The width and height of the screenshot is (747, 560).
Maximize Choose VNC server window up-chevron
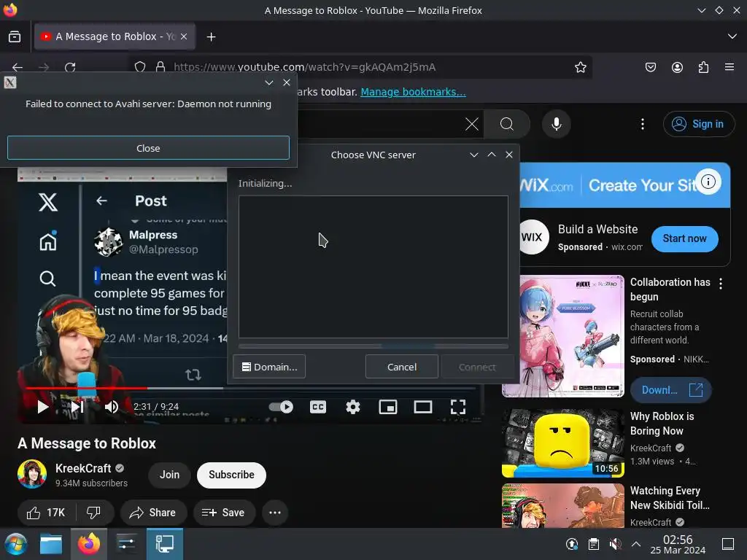tap(492, 155)
